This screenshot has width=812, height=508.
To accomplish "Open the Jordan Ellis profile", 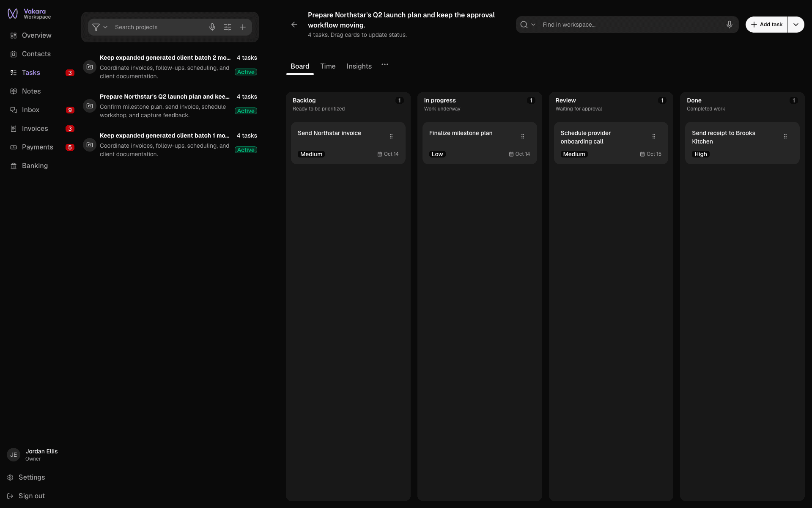I will pos(33,455).
